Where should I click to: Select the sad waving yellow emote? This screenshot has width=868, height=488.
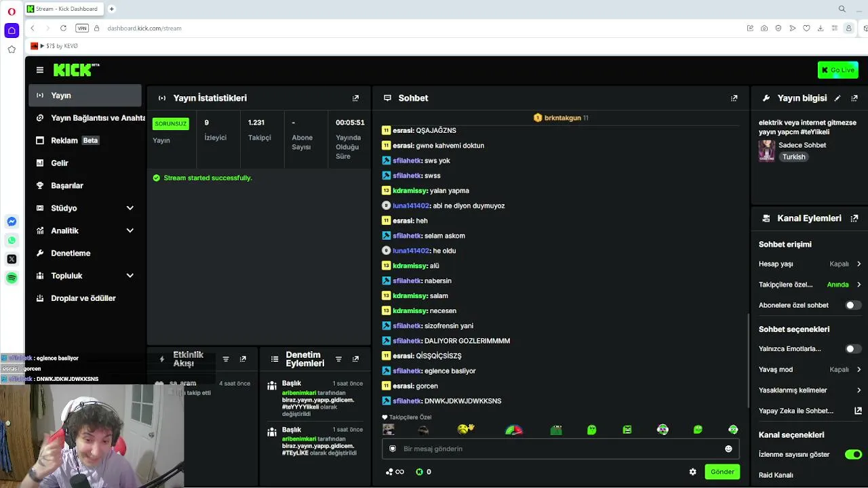click(x=466, y=429)
